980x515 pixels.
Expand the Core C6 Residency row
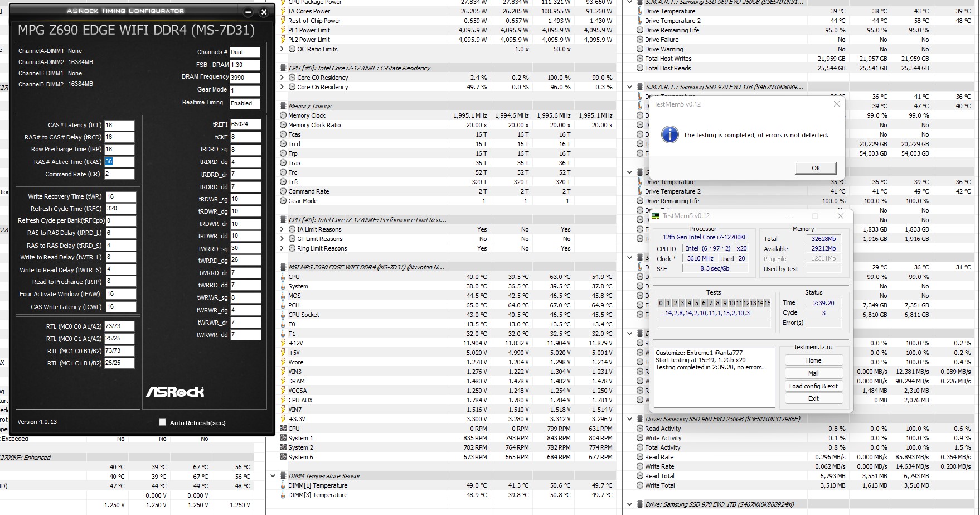coord(282,87)
